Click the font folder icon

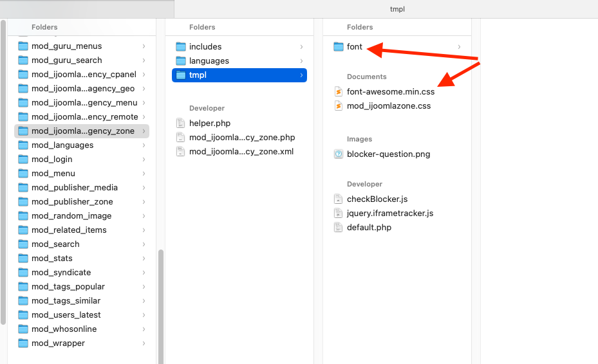(339, 47)
